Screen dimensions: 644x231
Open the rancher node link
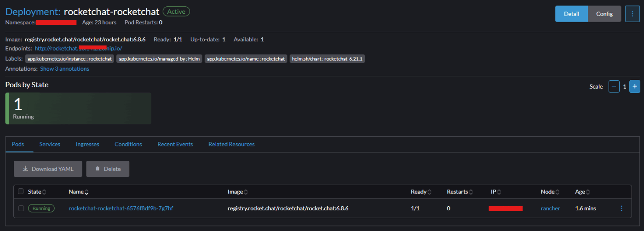point(551,208)
